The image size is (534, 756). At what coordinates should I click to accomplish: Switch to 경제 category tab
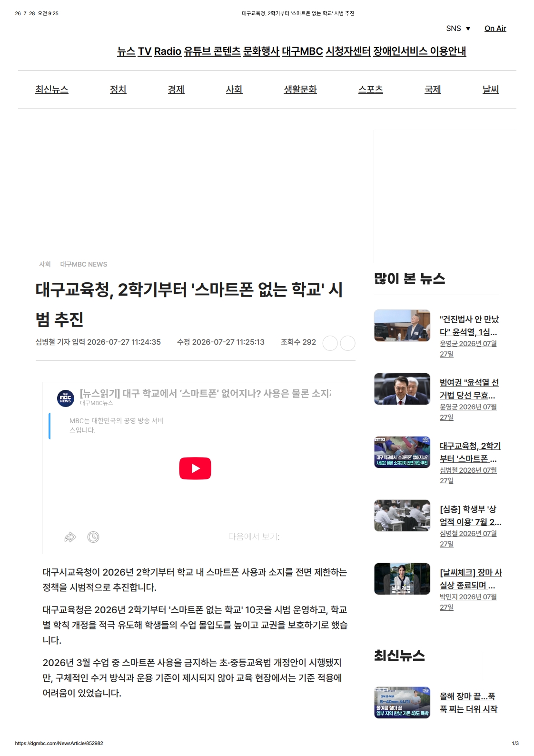click(x=176, y=90)
